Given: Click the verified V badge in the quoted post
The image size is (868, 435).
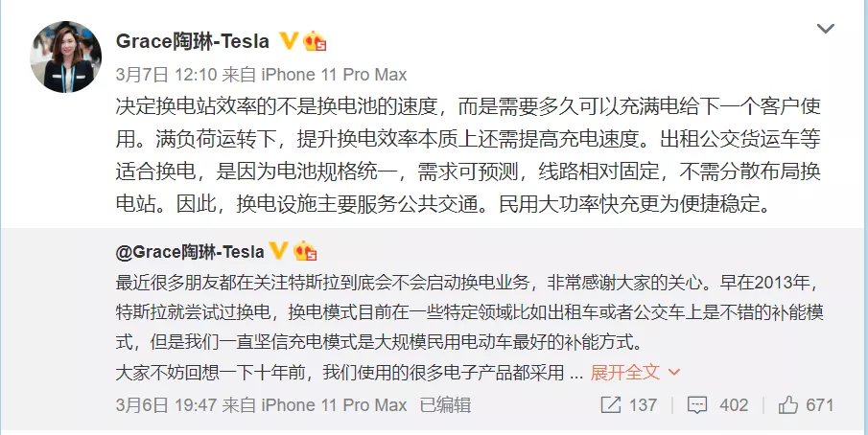Looking at the screenshot, I should (278, 251).
